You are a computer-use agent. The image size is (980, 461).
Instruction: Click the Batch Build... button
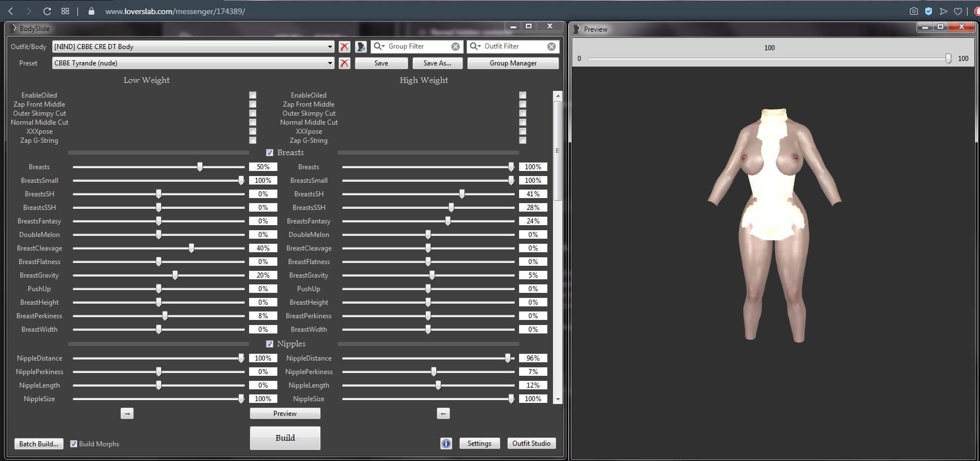click(x=38, y=444)
